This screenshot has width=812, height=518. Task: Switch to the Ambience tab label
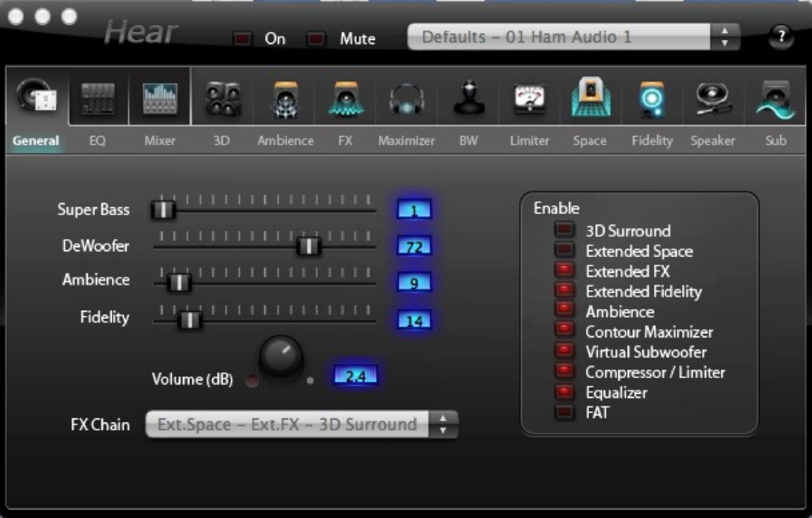point(285,141)
